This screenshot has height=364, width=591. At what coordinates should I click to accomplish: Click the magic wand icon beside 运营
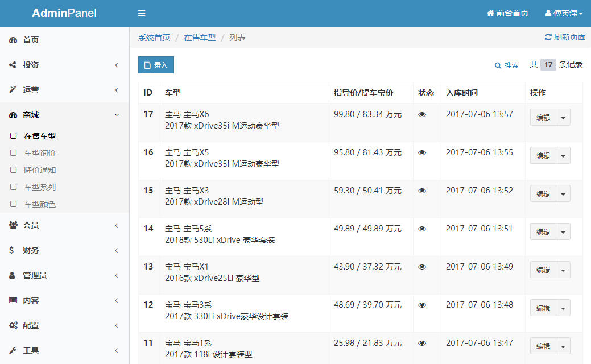point(13,90)
